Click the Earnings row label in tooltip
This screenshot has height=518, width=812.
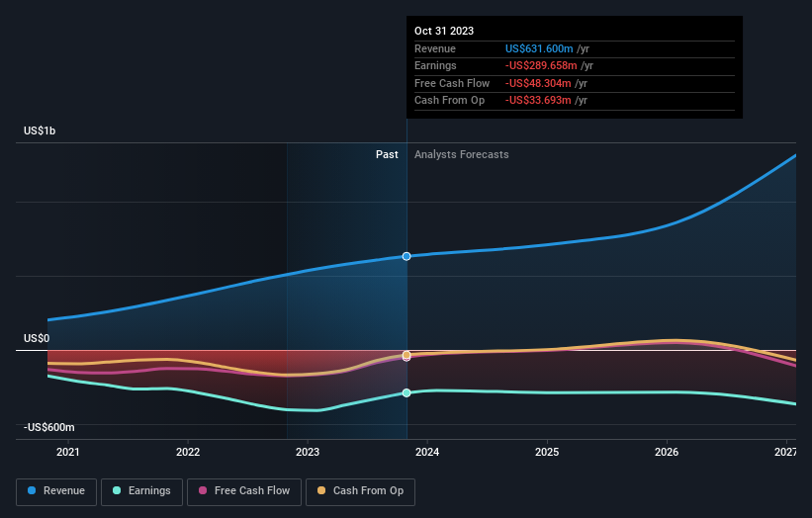435,65
